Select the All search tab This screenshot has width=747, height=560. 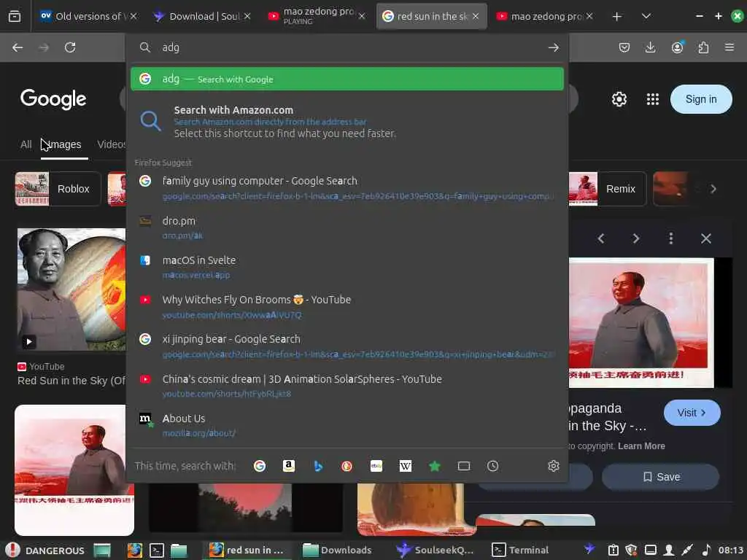(26, 144)
